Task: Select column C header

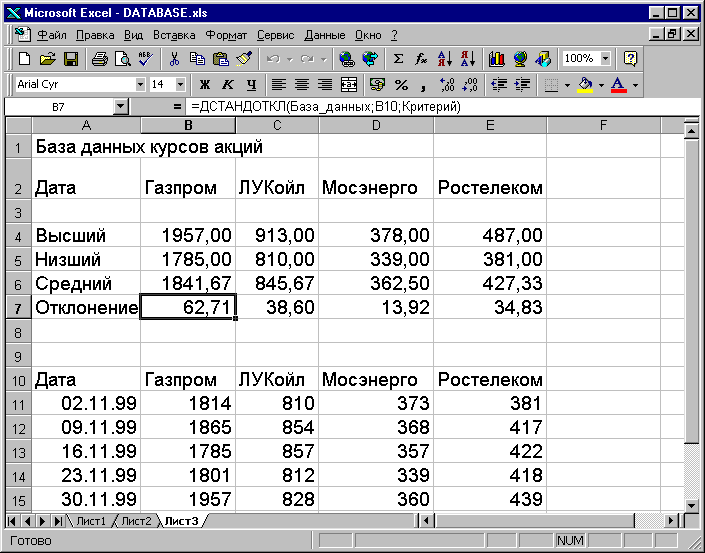Action: (277, 125)
